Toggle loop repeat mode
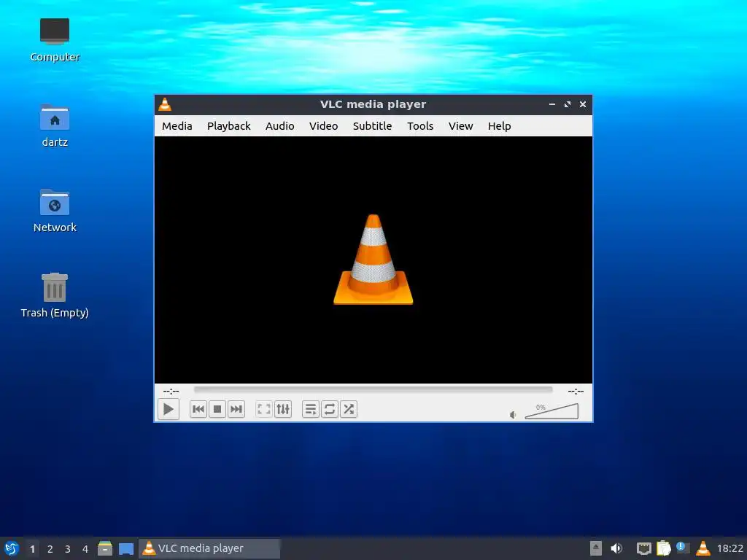The image size is (747, 560). [x=330, y=409]
